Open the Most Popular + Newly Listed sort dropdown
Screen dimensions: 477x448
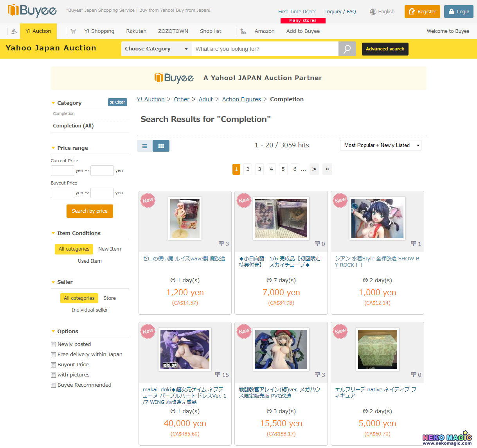click(x=381, y=145)
